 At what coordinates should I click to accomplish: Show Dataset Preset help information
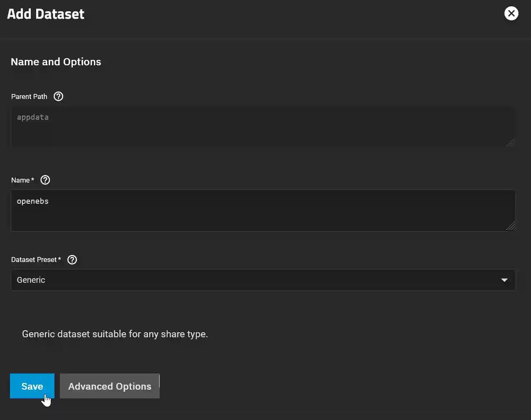72,259
